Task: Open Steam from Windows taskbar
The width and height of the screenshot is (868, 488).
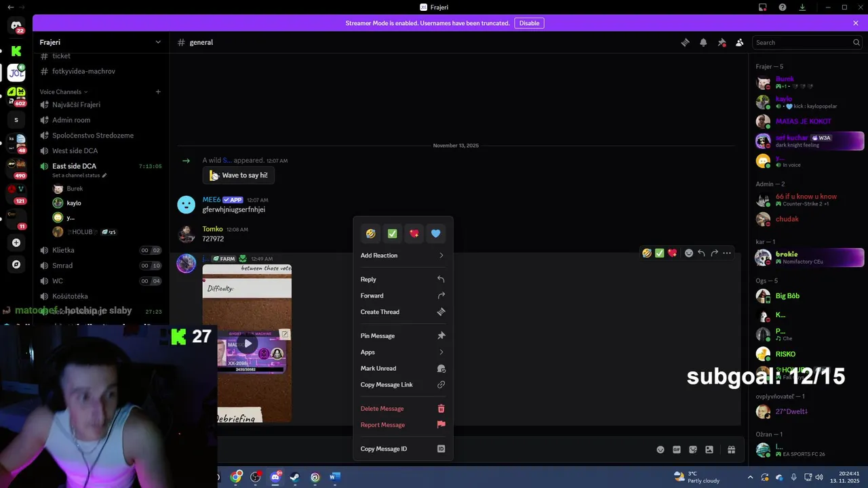Action: point(295,477)
